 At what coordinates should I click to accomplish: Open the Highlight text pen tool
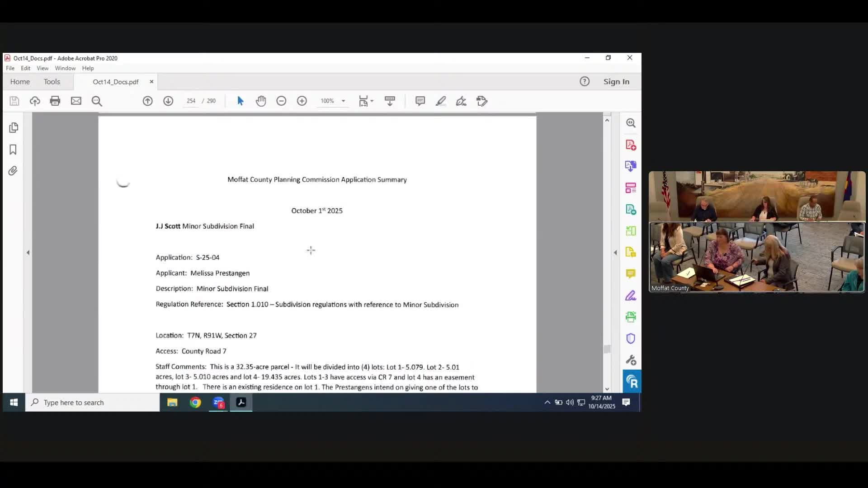point(441,101)
